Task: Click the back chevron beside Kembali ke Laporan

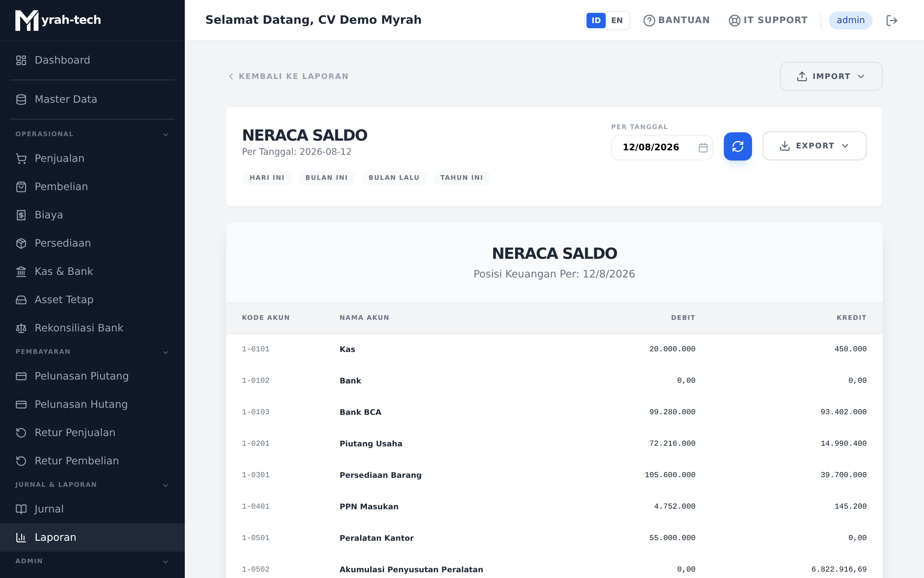Action: click(231, 76)
